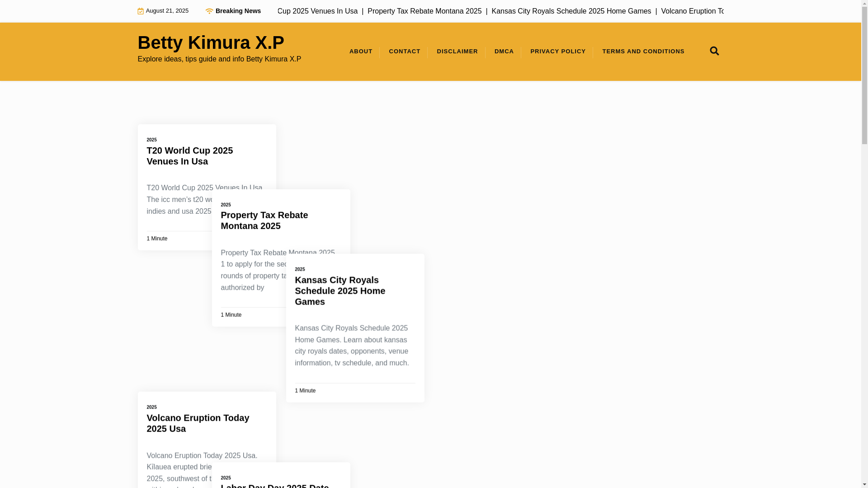Click 2025 category tag above T20 article
This screenshot has width=868, height=488.
coord(151,140)
